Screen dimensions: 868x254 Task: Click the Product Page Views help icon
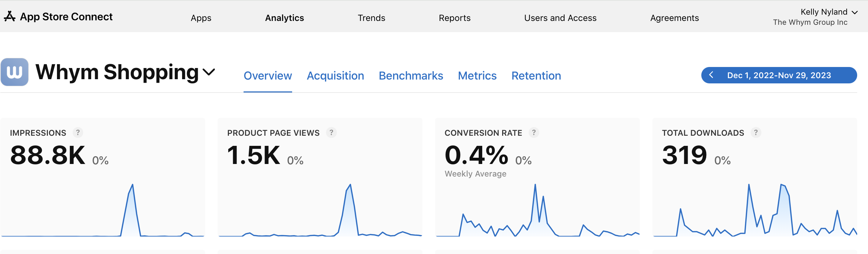331,133
